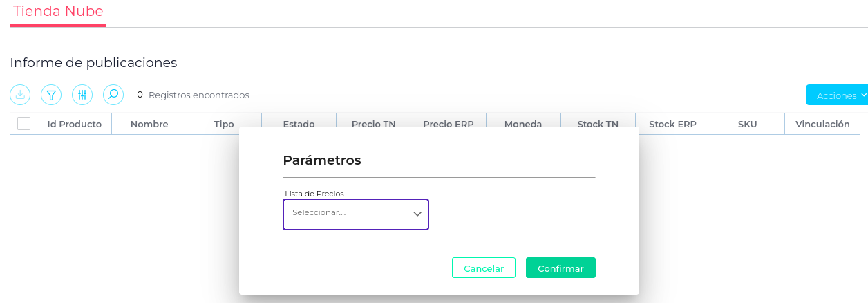The width and height of the screenshot is (868, 303).
Task: Click the Informe de publicaciones heading
Action: (93, 63)
